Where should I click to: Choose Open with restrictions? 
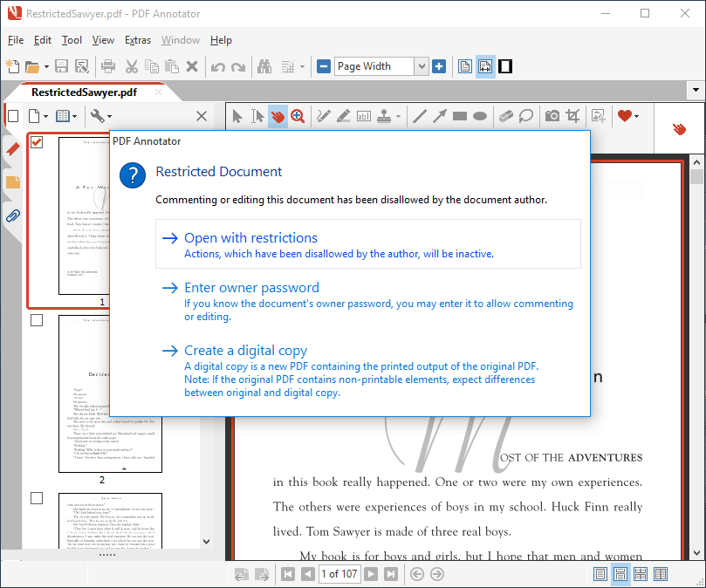tap(368, 244)
